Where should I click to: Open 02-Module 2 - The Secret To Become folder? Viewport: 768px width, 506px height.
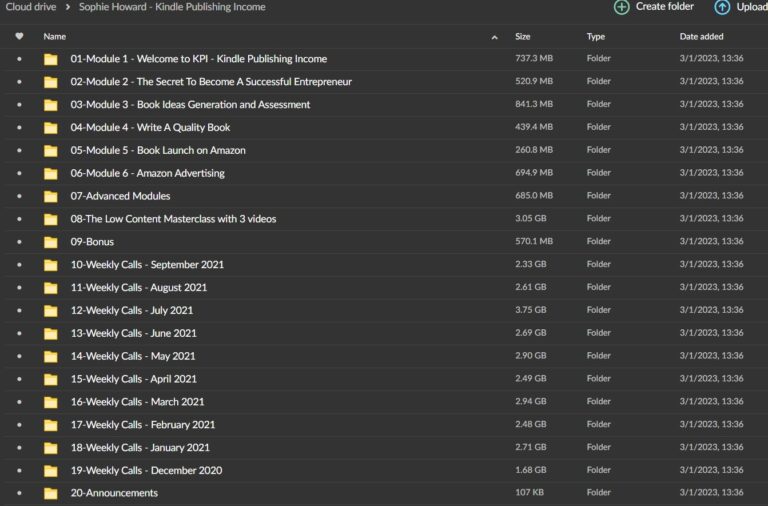(x=211, y=82)
